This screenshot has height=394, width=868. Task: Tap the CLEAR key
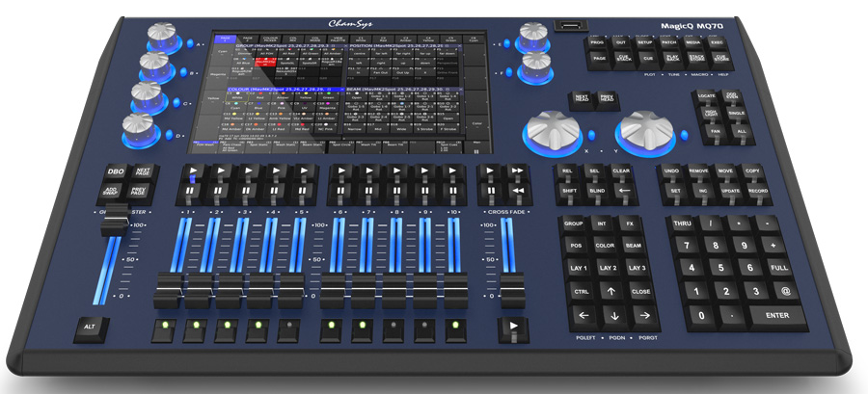tap(621, 172)
